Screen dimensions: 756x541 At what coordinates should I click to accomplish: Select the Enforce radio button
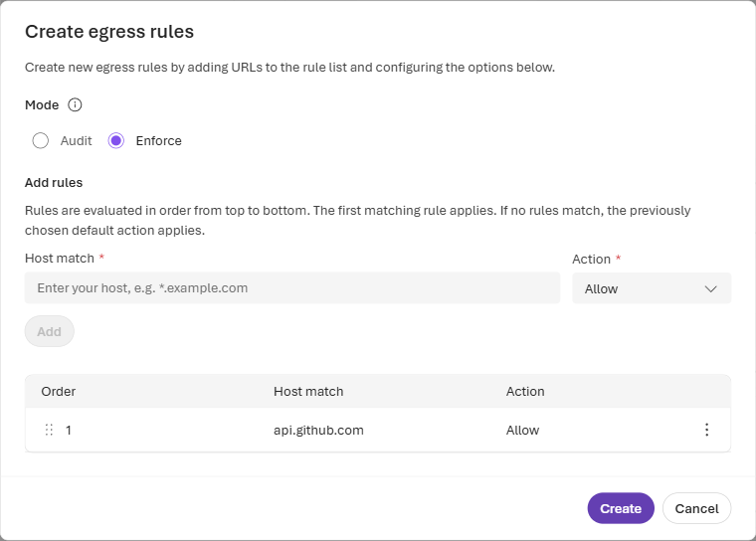pyautogui.click(x=116, y=141)
